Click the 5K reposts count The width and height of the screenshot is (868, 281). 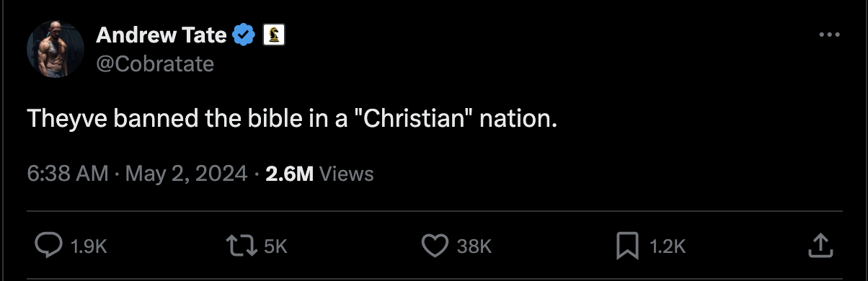pos(275,246)
